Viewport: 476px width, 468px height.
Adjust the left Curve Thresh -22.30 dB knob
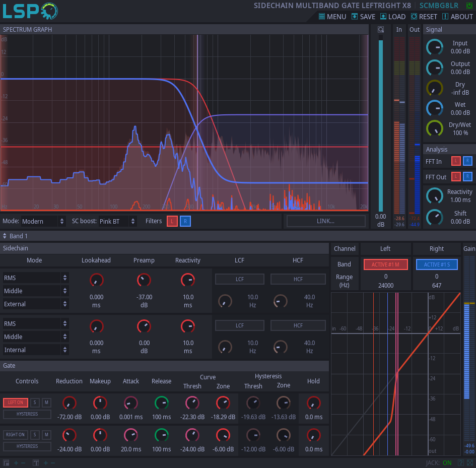pyautogui.click(x=192, y=403)
